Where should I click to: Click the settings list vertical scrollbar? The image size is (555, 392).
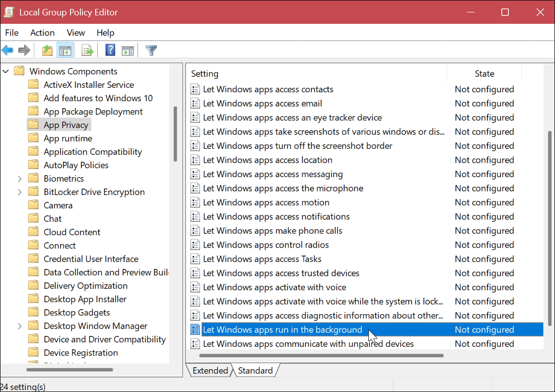point(550,228)
